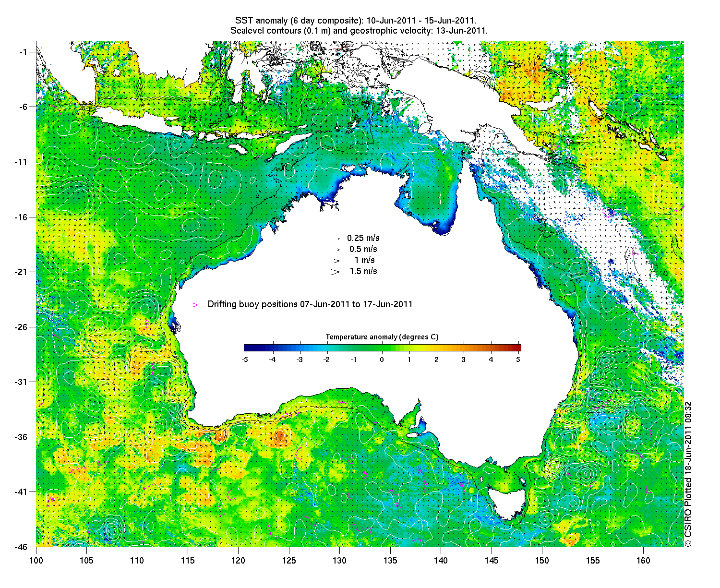Click the '125' longitude axis label

pos(289,561)
